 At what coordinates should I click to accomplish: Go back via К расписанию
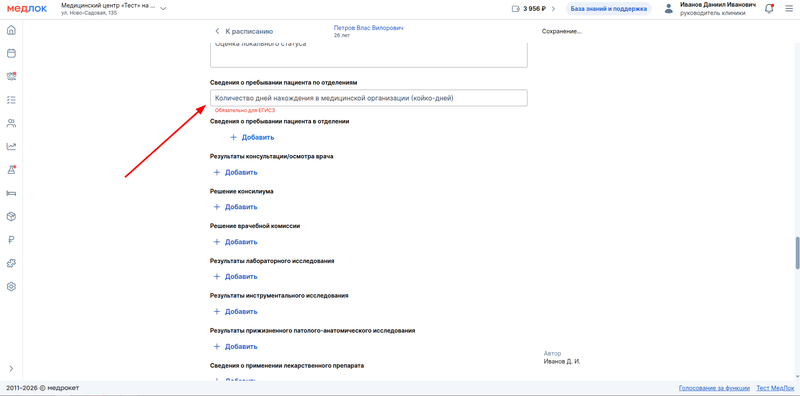(x=244, y=31)
